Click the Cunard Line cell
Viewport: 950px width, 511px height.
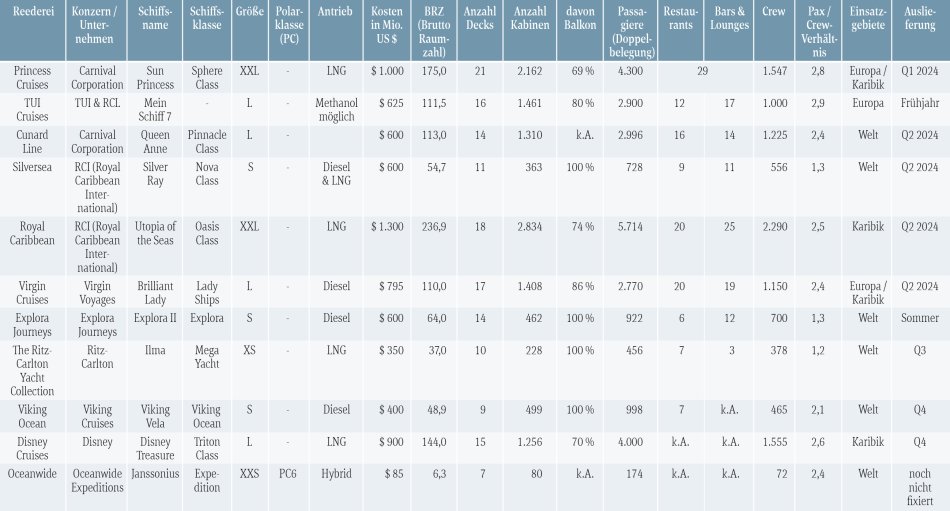point(32,142)
